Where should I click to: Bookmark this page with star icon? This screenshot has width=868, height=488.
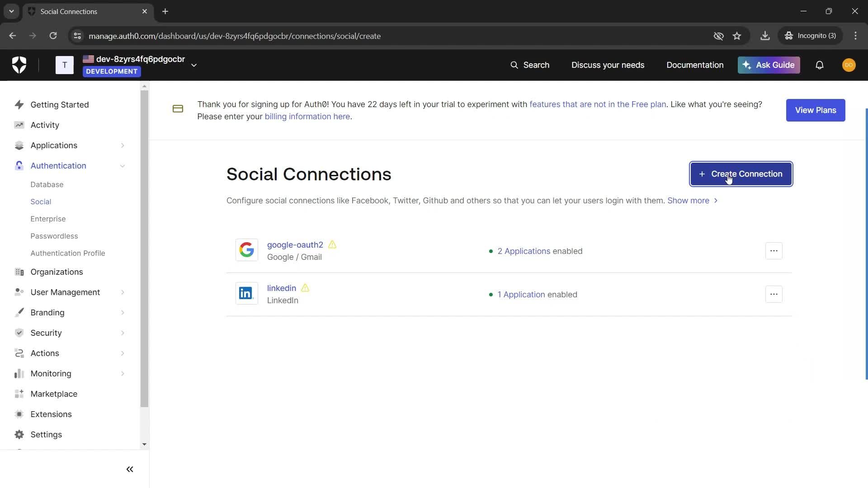[x=737, y=36]
